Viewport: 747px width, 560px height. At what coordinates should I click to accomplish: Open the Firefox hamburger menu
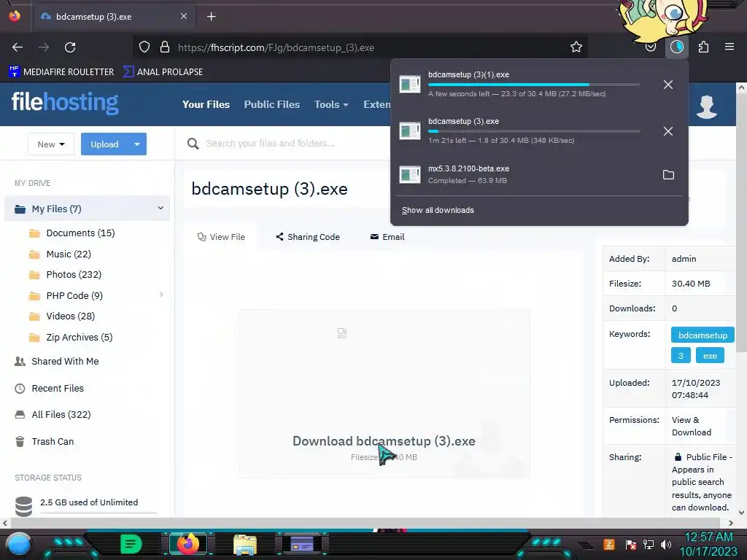click(729, 47)
